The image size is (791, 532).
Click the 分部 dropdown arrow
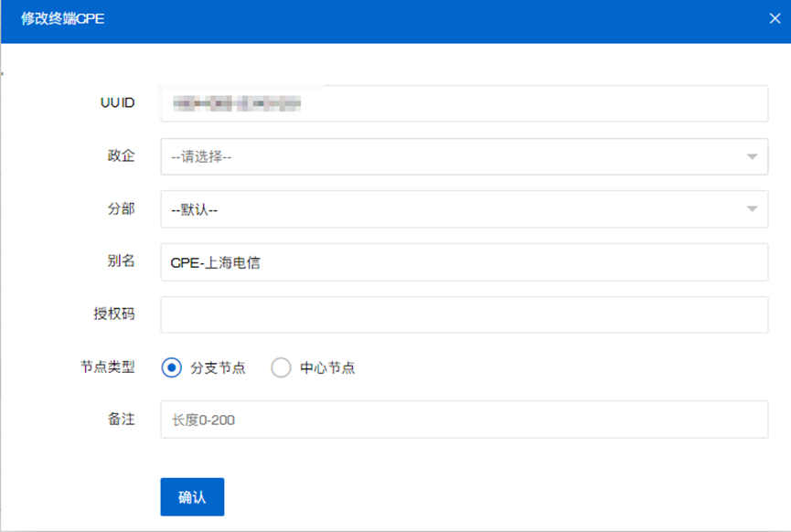click(x=752, y=208)
